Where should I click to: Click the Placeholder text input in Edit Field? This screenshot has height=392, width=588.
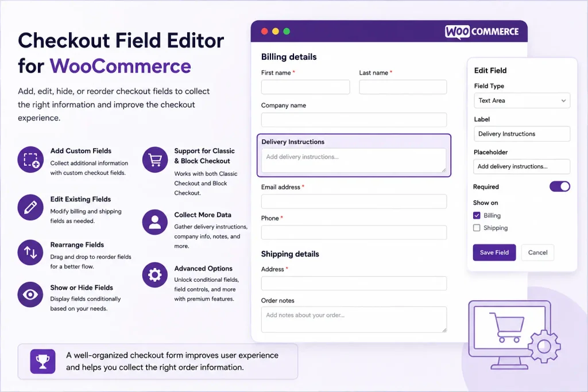tap(522, 166)
